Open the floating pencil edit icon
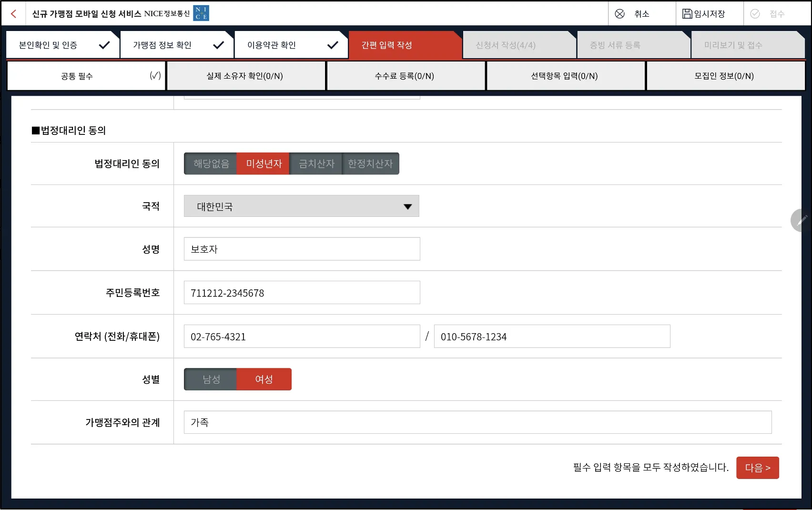 801,220
